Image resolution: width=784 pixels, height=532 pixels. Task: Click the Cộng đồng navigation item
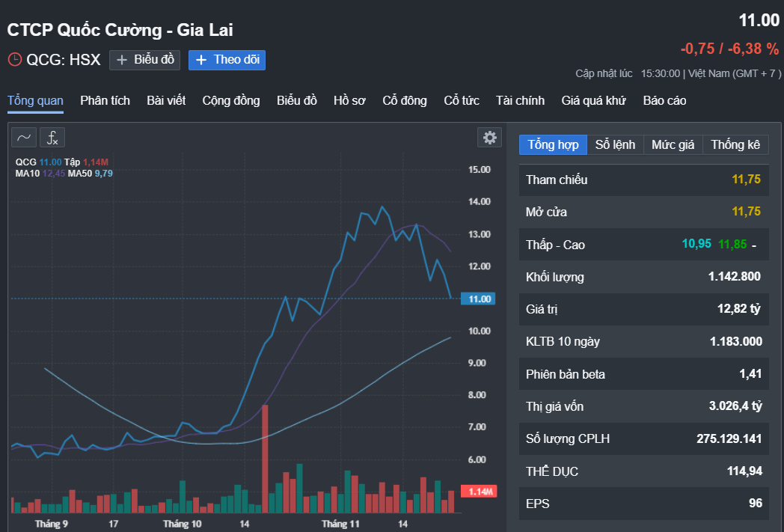coord(231,100)
